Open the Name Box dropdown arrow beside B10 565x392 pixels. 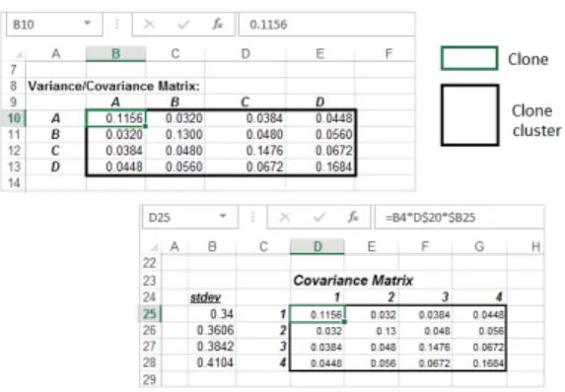point(87,24)
